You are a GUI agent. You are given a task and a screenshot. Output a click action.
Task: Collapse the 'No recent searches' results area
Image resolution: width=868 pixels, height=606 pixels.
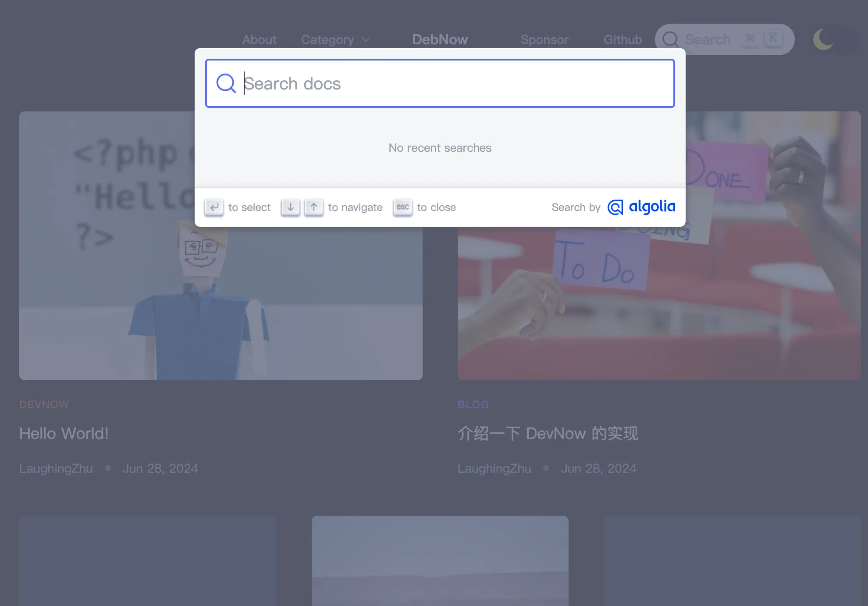pos(440,148)
